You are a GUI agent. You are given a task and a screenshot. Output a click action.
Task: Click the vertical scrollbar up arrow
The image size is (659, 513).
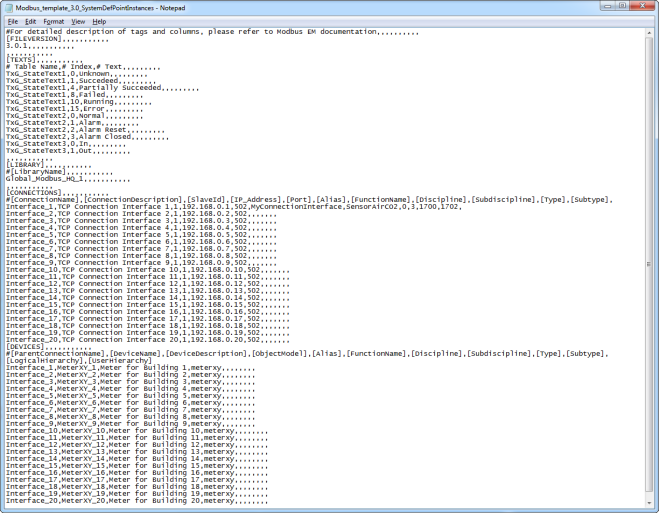tap(651, 33)
